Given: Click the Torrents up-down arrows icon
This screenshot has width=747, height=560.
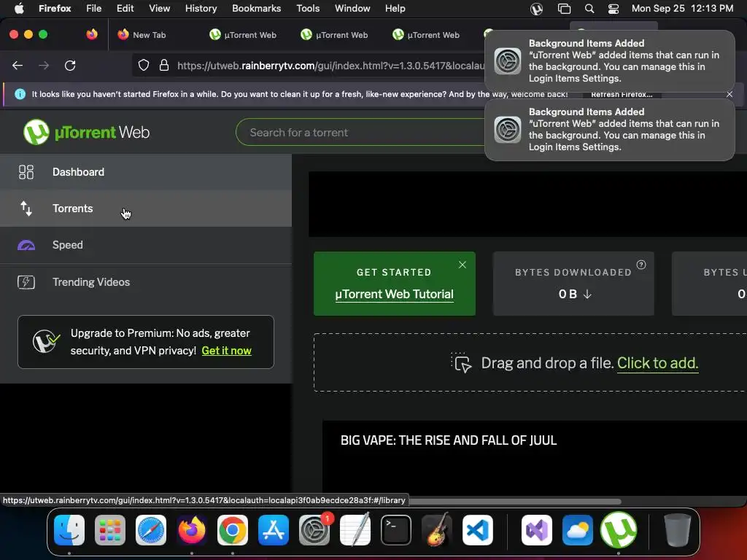Looking at the screenshot, I should tap(26, 209).
